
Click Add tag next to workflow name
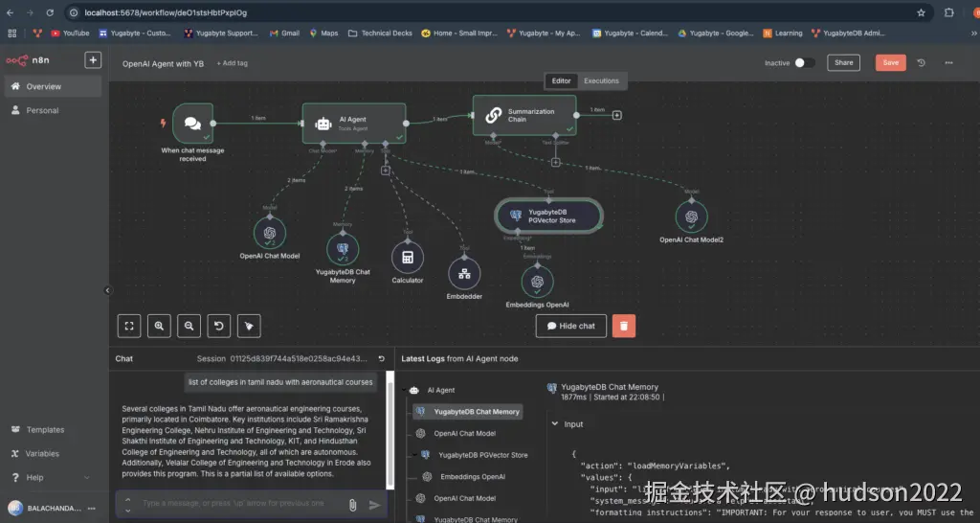[232, 63]
